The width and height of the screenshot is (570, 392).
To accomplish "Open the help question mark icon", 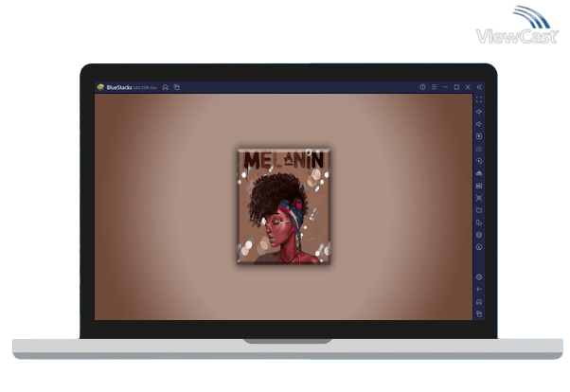I will [x=422, y=87].
